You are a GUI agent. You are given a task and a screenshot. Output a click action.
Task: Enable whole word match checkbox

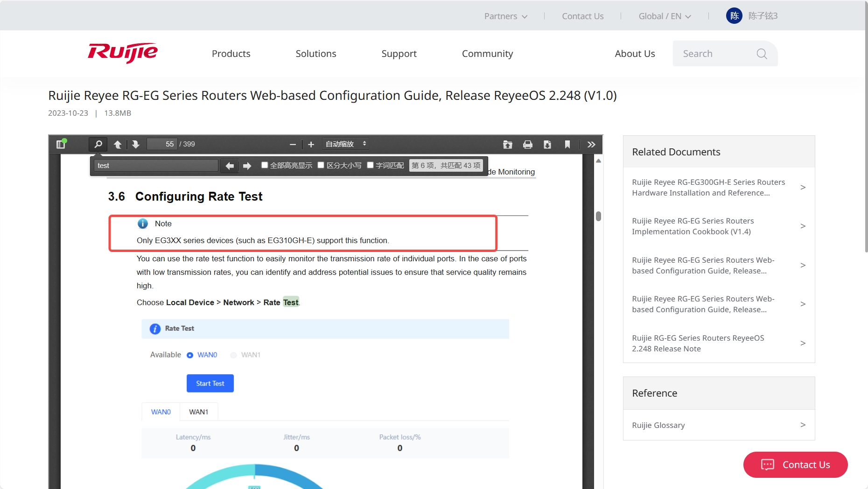pos(371,165)
